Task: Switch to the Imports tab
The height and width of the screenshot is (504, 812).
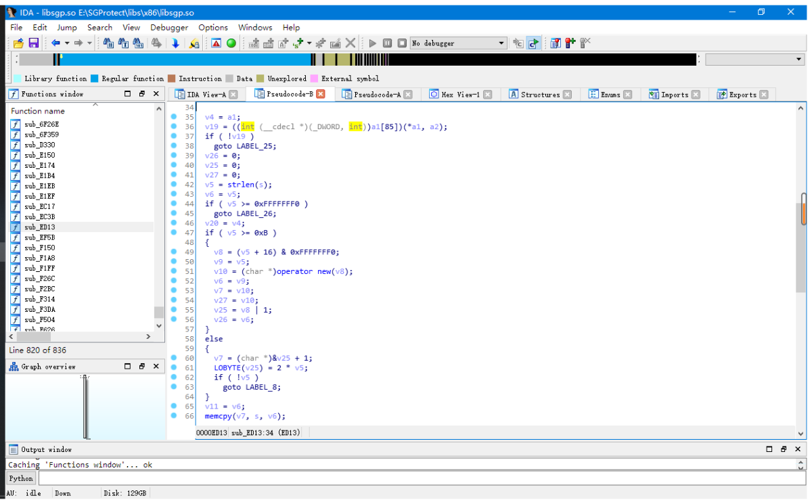Action: (674, 95)
